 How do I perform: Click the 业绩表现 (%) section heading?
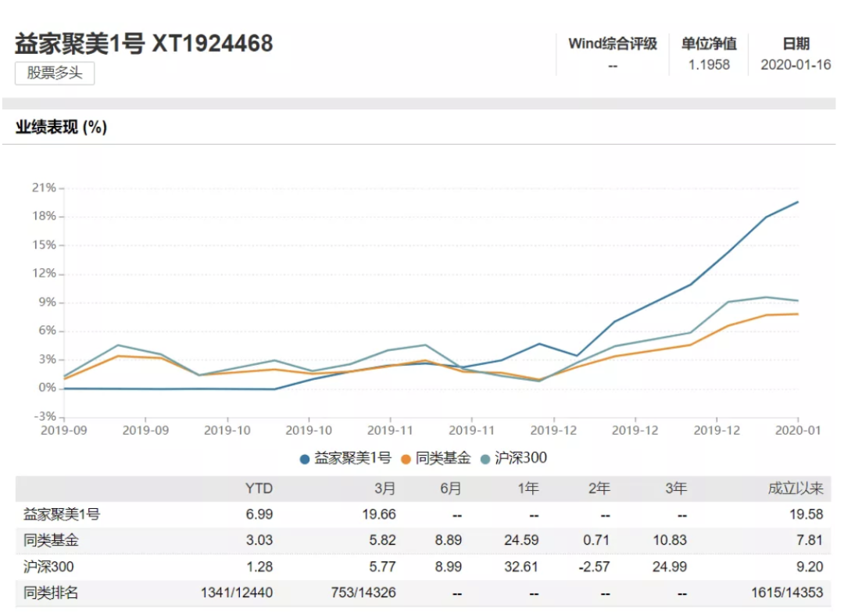pos(62,127)
